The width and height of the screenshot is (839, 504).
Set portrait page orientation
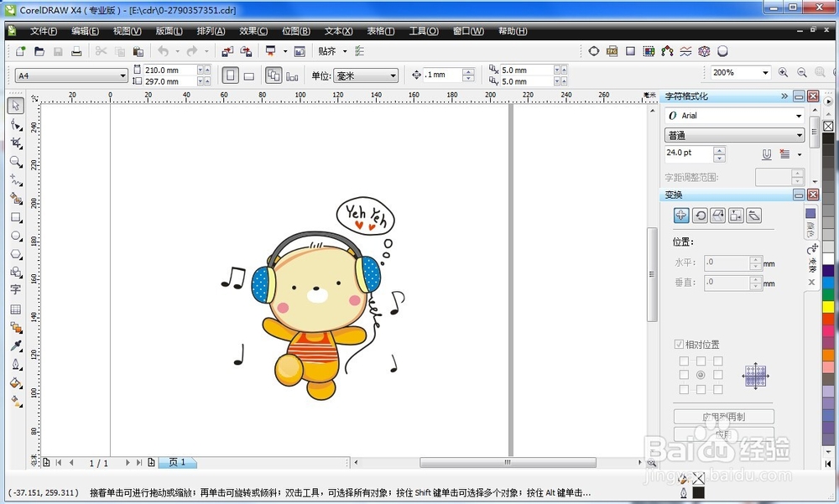pos(230,75)
